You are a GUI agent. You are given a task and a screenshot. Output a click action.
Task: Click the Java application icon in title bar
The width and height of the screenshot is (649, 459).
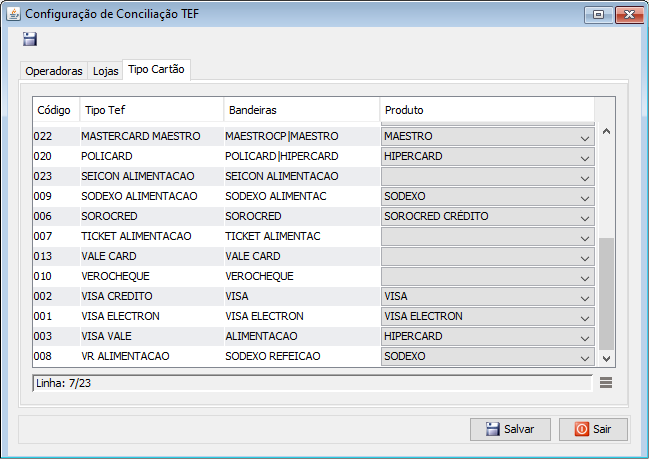(14, 14)
